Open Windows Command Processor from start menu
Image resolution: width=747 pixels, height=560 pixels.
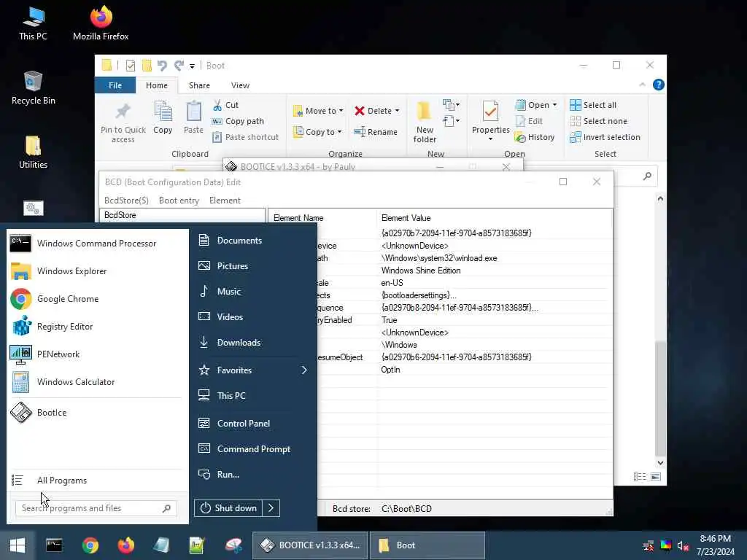point(98,244)
